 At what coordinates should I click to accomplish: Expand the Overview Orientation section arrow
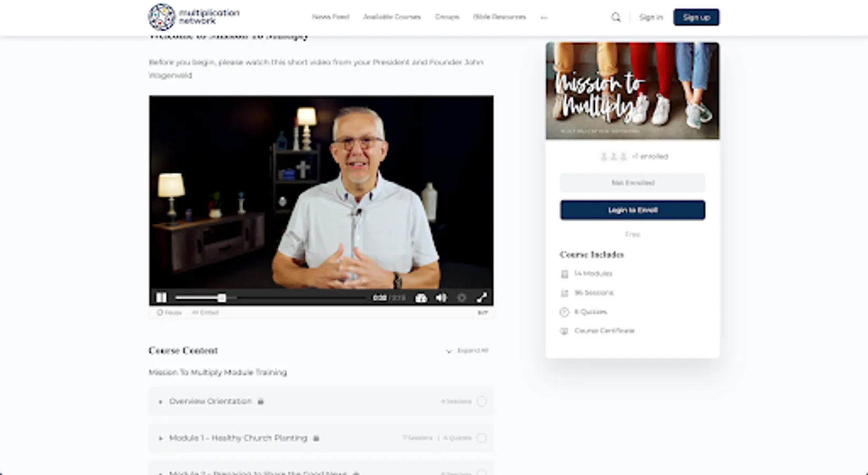click(160, 402)
